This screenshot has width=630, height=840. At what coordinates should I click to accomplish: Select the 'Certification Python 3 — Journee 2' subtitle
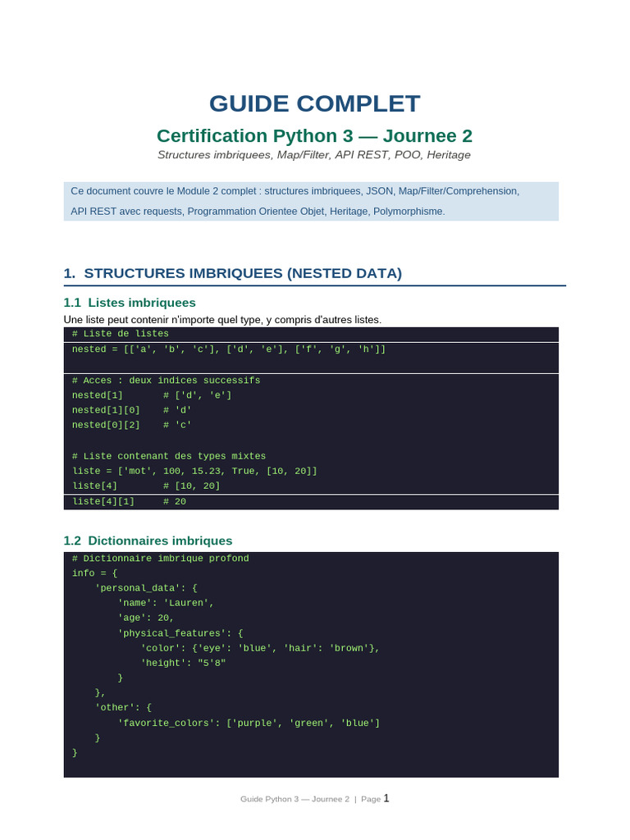pyautogui.click(x=314, y=135)
